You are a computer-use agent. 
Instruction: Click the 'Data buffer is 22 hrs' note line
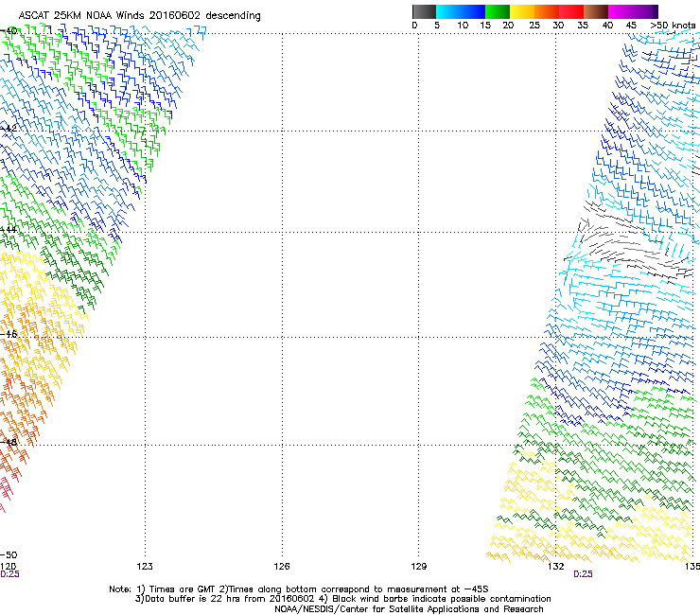[342, 599]
